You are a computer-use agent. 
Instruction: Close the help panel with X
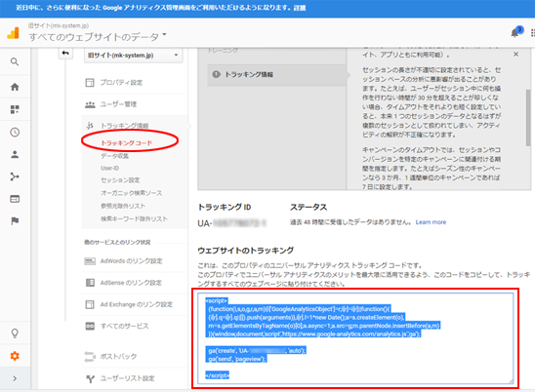(x=515, y=55)
